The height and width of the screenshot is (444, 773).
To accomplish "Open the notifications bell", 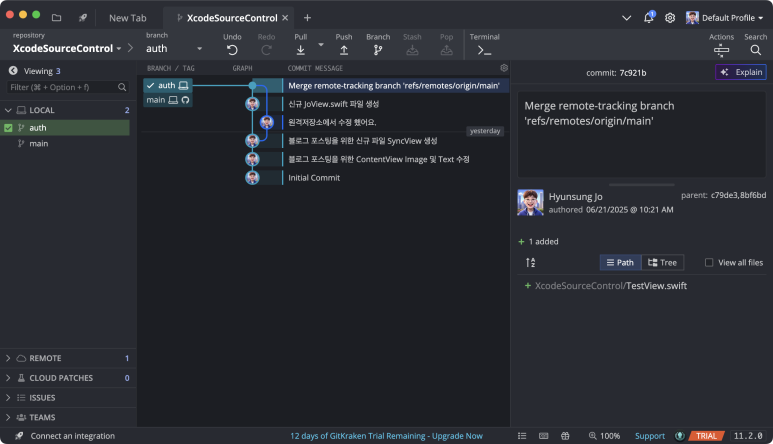I will pyautogui.click(x=648, y=18).
